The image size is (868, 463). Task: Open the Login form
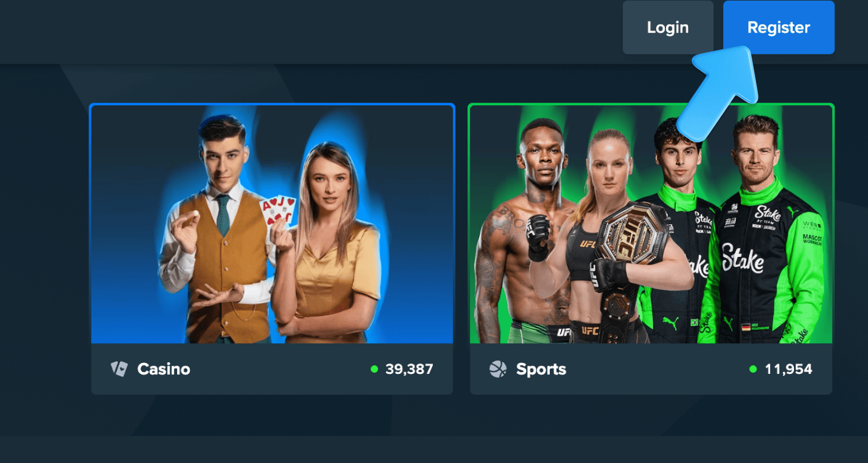coord(668,27)
